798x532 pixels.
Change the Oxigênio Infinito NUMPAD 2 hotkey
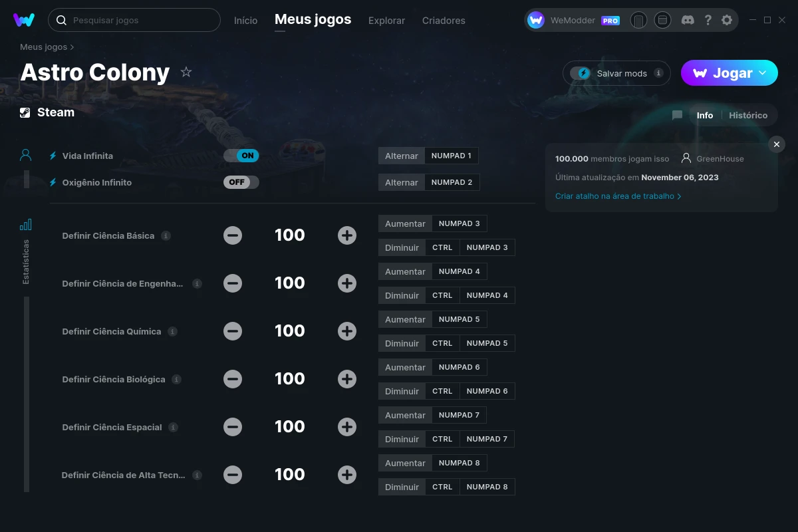click(452, 182)
